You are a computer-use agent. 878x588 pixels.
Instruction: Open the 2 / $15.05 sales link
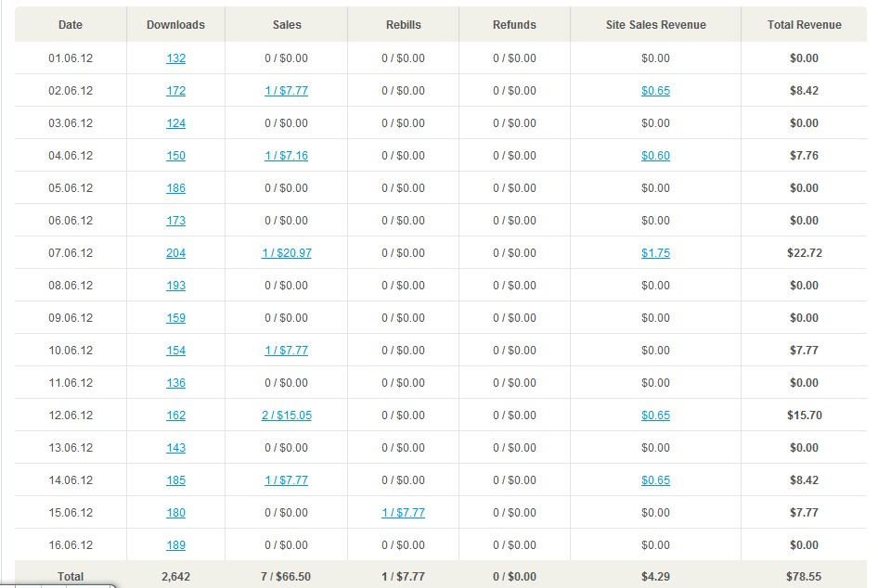click(286, 415)
